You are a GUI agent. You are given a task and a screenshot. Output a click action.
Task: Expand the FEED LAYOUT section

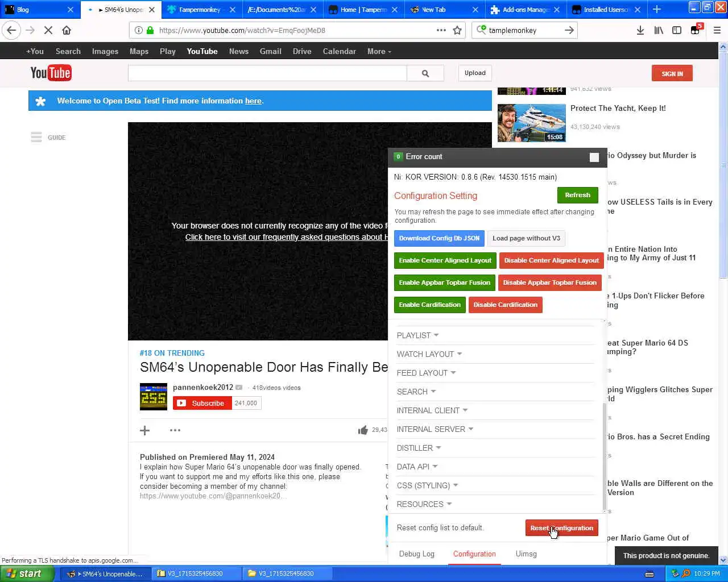427,373
